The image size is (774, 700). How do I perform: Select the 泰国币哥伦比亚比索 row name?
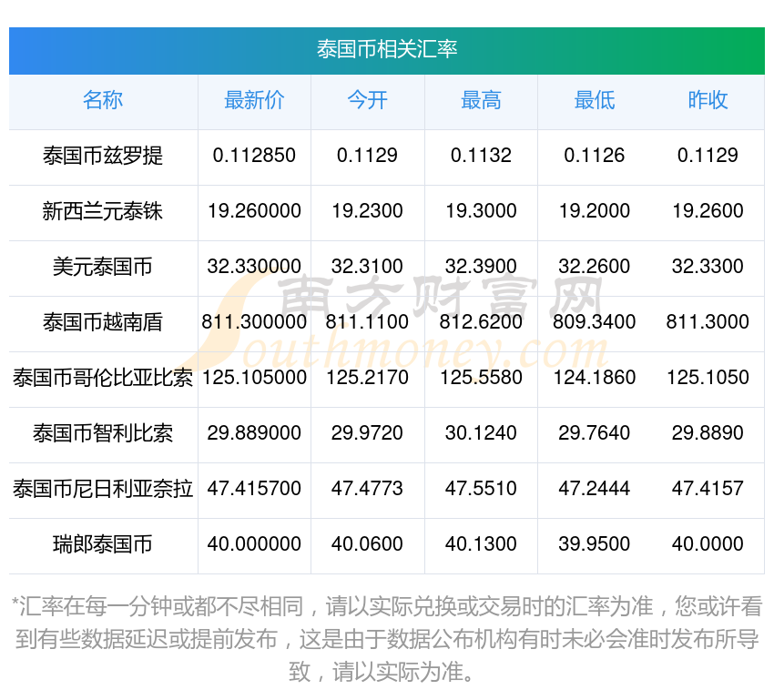pos(103,378)
